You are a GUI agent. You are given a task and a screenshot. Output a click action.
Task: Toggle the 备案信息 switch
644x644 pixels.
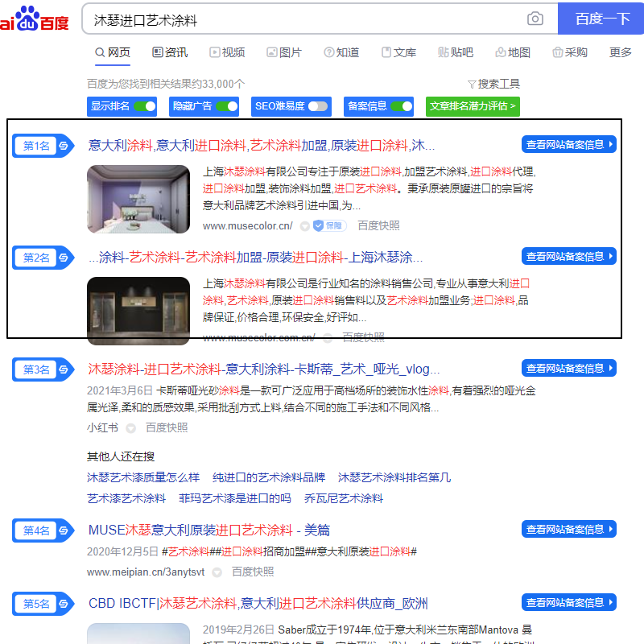(x=402, y=106)
